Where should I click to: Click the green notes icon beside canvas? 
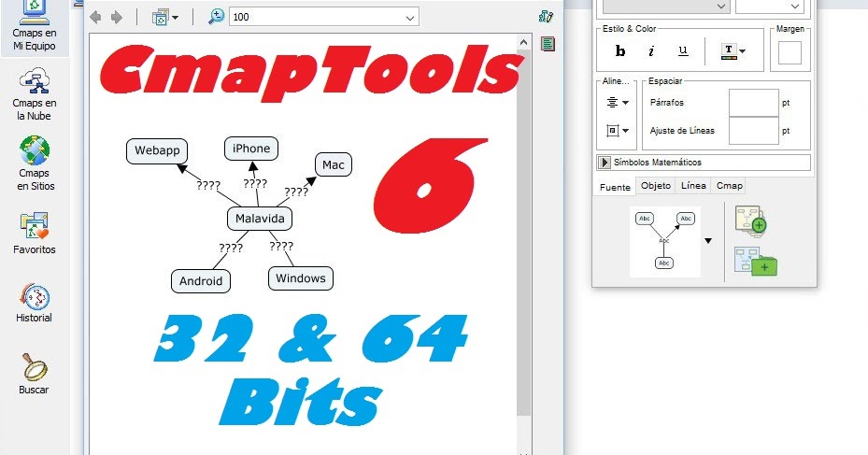pyautogui.click(x=548, y=44)
